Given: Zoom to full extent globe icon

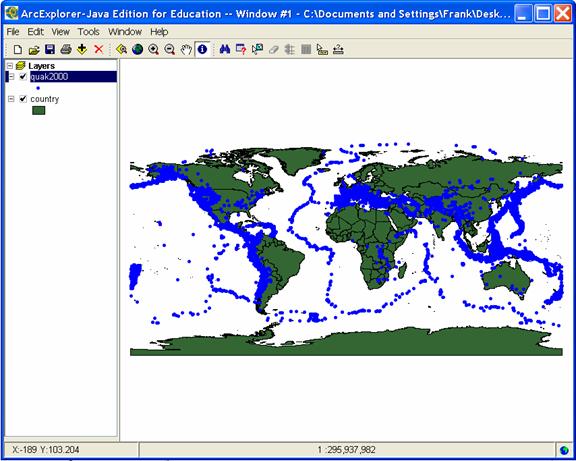Looking at the screenshot, I should click(x=137, y=49).
